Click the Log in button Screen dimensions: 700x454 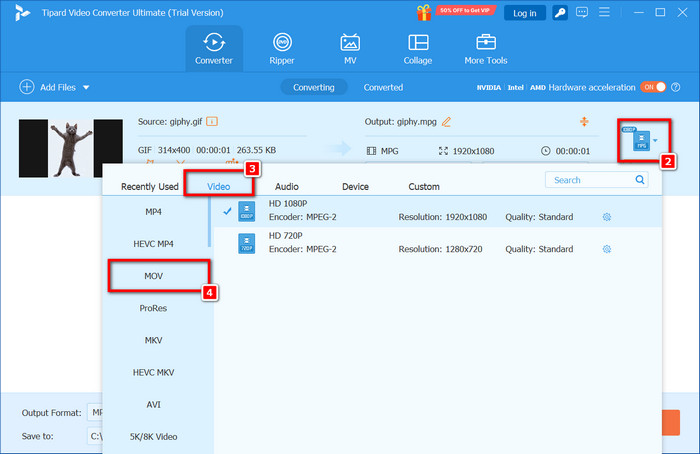click(525, 13)
